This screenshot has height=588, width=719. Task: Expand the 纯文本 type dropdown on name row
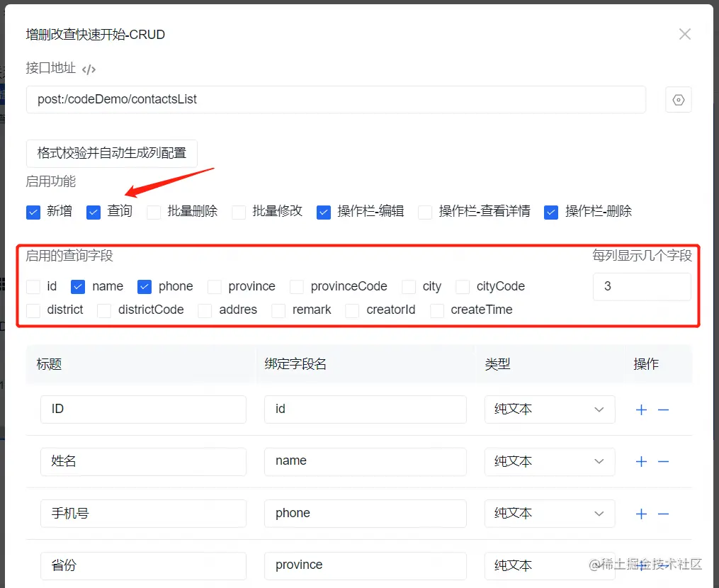(x=550, y=461)
